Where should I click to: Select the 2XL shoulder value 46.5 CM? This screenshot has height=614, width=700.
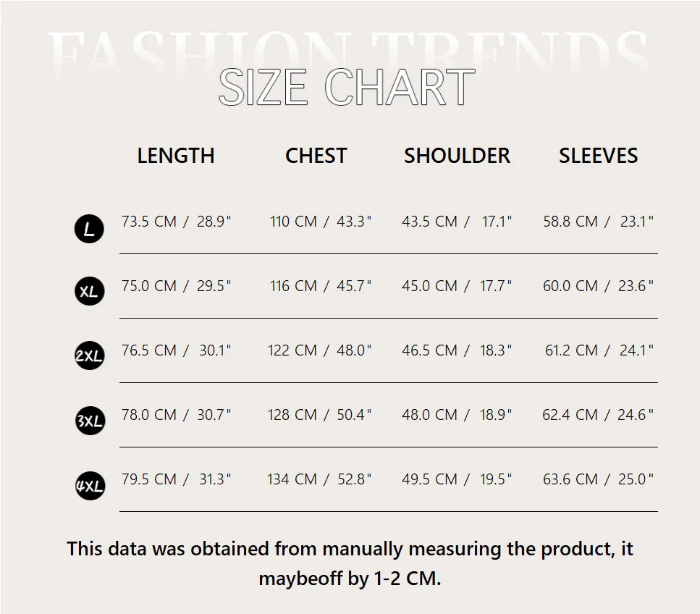tap(429, 350)
